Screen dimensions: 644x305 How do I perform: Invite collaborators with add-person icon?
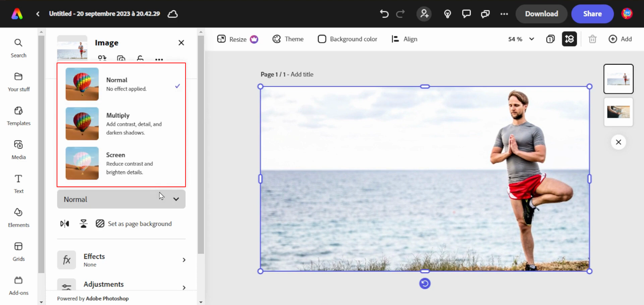[424, 14]
